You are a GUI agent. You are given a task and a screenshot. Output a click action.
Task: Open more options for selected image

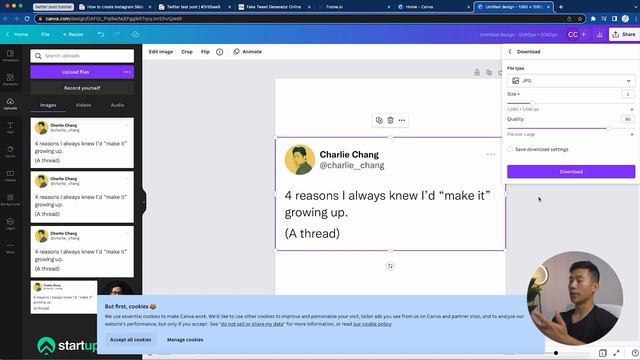click(402, 120)
